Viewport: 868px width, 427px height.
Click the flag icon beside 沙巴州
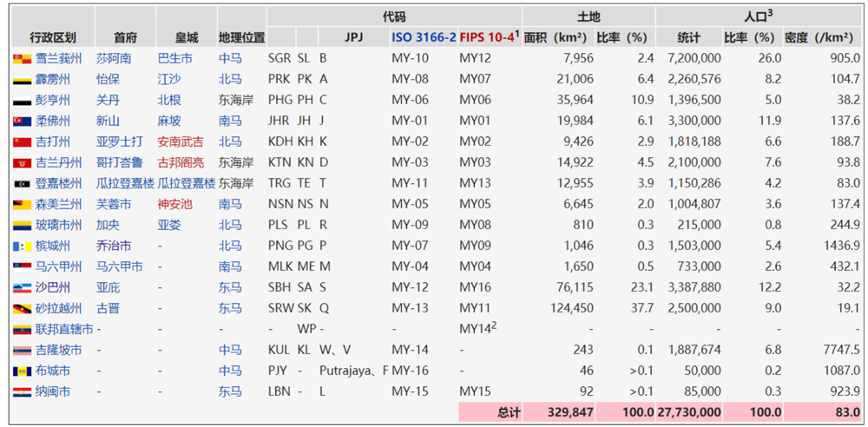[x=23, y=287]
